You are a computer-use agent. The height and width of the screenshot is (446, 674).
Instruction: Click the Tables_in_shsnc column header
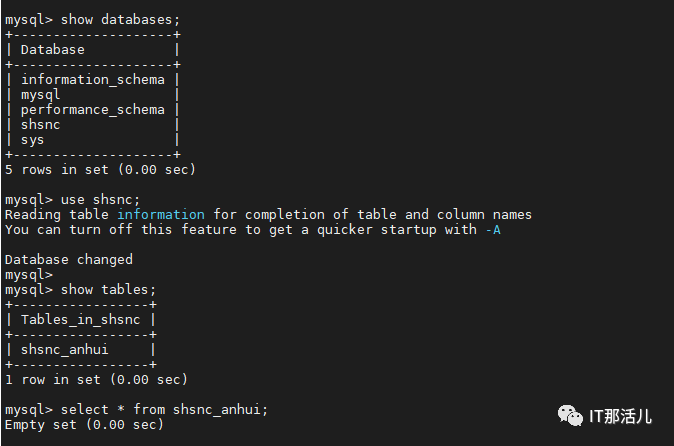tap(81, 320)
